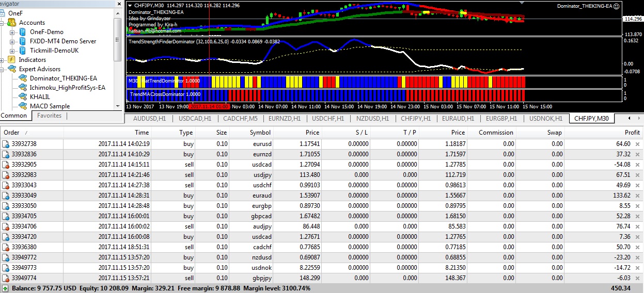The height and width of the screenshot is (293, 644).
Task: Click the KHALIL expert advisor icon
Action: pos(23,97)
